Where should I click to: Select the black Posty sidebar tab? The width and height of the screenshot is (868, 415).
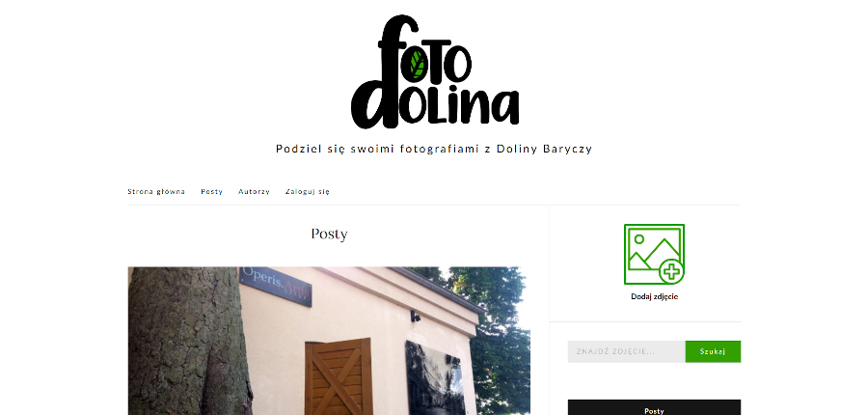(654, 407)
